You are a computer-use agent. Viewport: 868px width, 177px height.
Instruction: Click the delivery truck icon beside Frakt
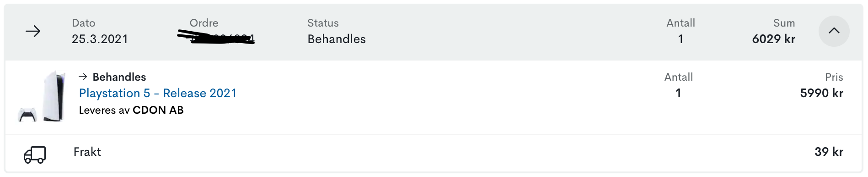click(x=35, y=155)
